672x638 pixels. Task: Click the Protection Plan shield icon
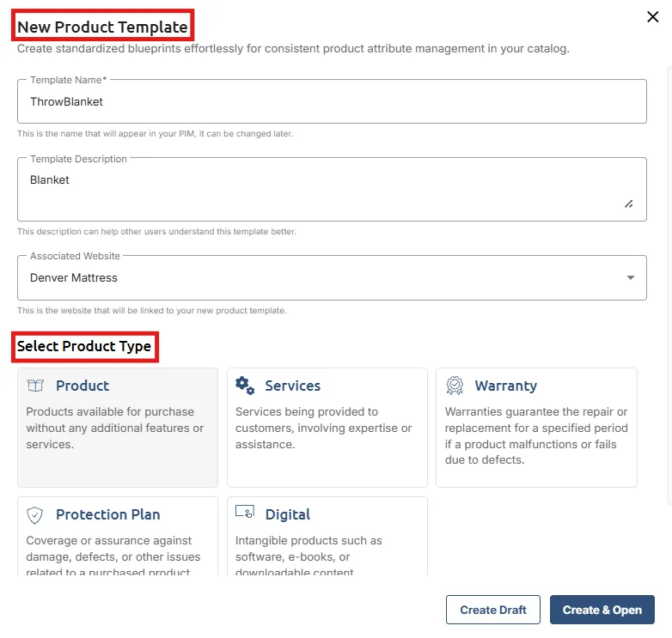click(x=34, y=515)
